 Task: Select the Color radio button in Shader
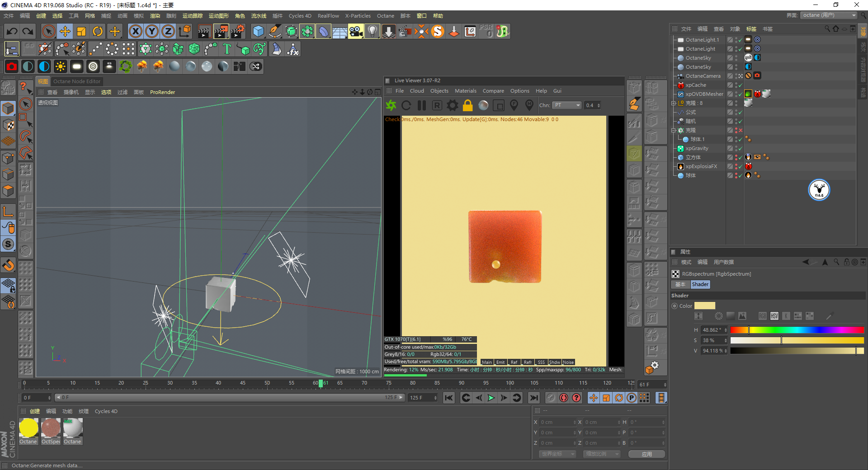(675, 306)
